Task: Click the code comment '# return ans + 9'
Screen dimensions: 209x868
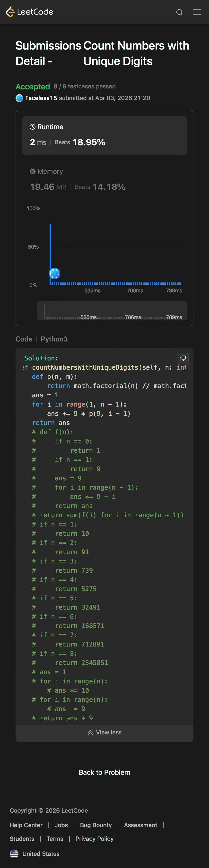Action: click(62, 718)
